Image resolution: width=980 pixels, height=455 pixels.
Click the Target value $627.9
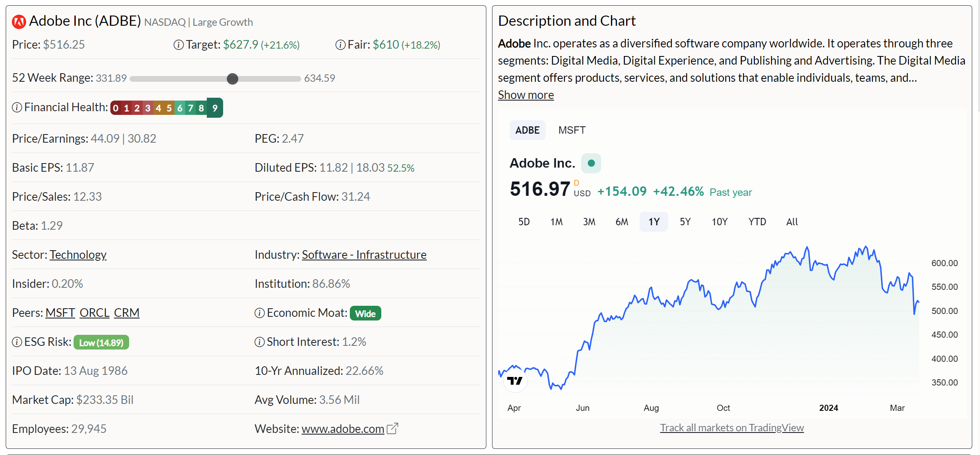tap(241, 45)
